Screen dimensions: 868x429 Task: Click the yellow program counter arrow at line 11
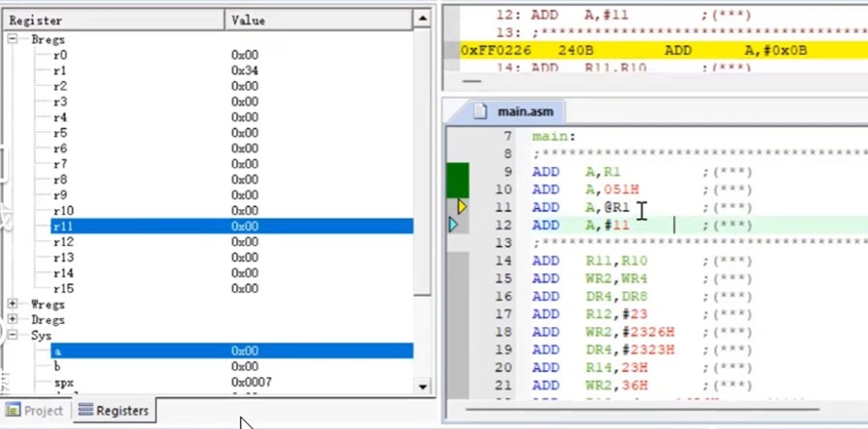[x=462, y=206]
